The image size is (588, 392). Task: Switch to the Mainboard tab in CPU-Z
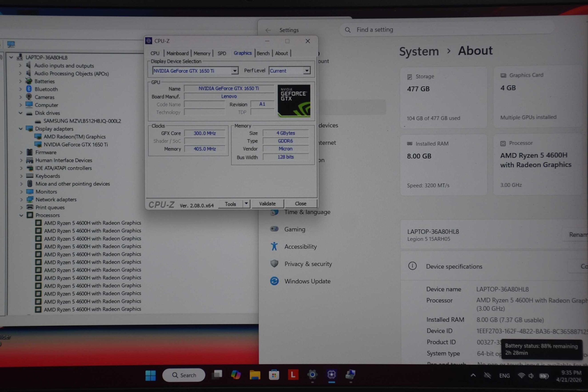click(x=177, y=53)
